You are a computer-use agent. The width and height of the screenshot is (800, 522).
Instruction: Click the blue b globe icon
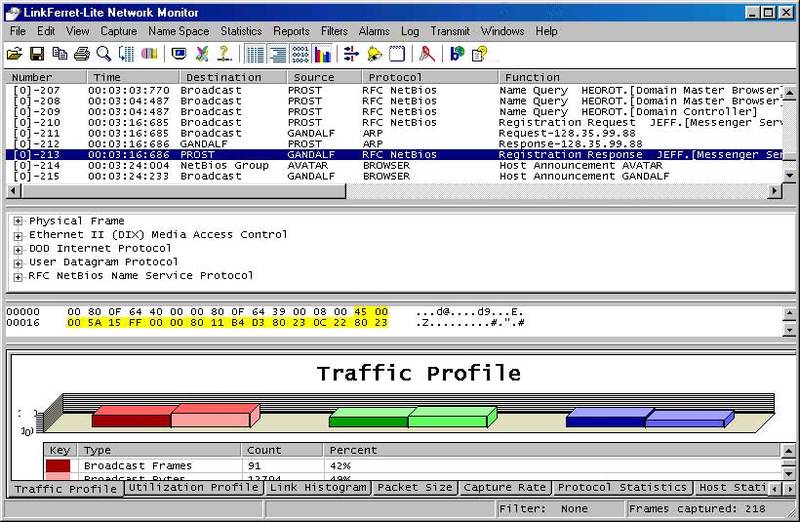(x=457, y=54)
